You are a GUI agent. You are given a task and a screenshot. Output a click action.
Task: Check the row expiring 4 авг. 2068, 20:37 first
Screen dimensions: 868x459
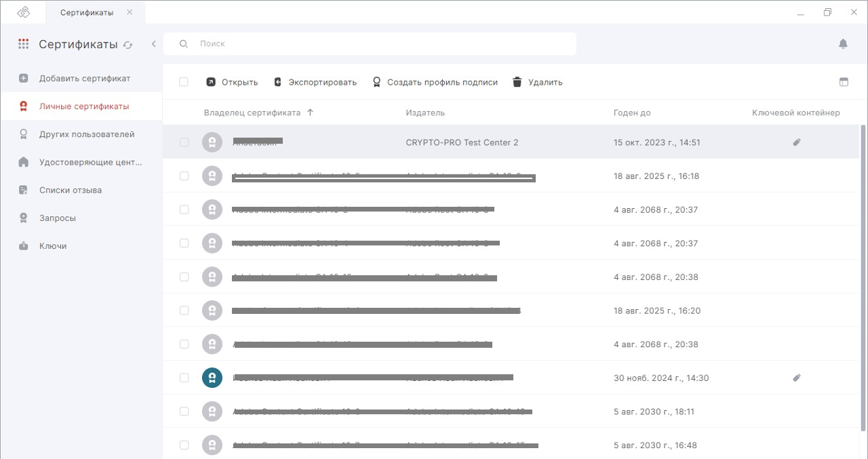click(x=184, y=209)
